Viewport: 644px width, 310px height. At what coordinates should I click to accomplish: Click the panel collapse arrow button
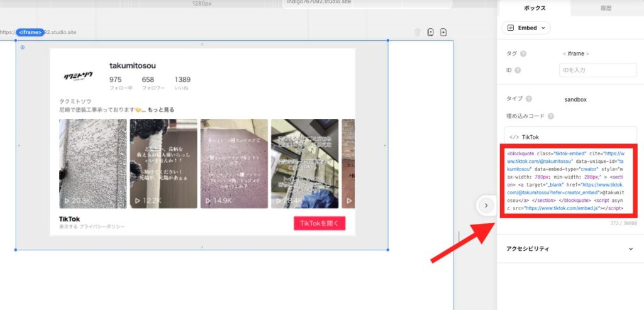coord(486,205)
